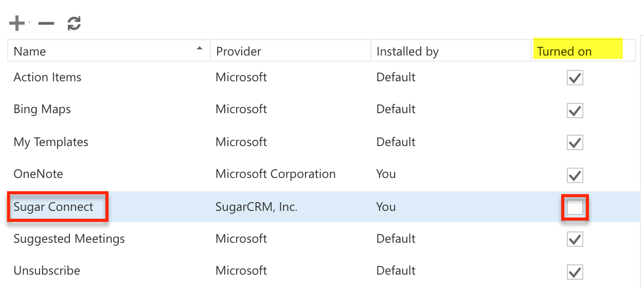Enable the Sugar Connect checkbox
This screenshot has height=288, width=644.
point(575,207)
